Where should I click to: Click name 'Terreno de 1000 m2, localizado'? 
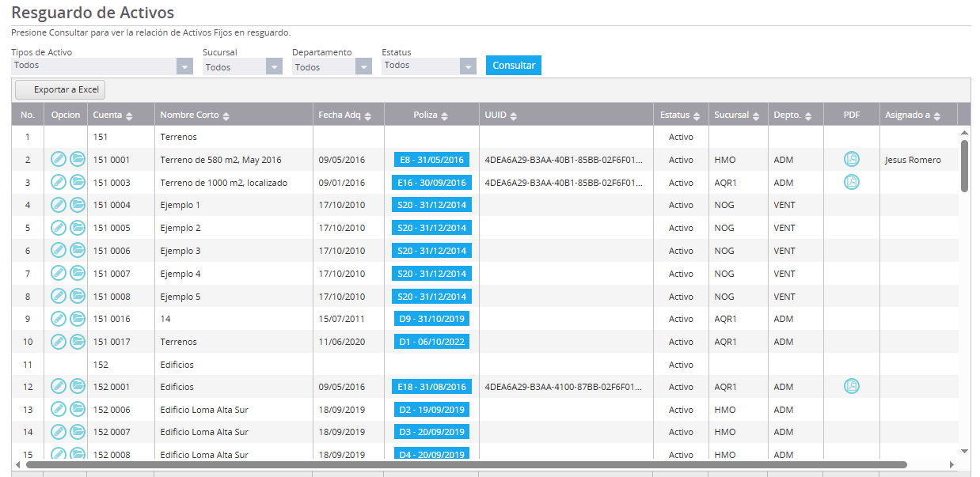pyautogui.click(x=224, y=183)
